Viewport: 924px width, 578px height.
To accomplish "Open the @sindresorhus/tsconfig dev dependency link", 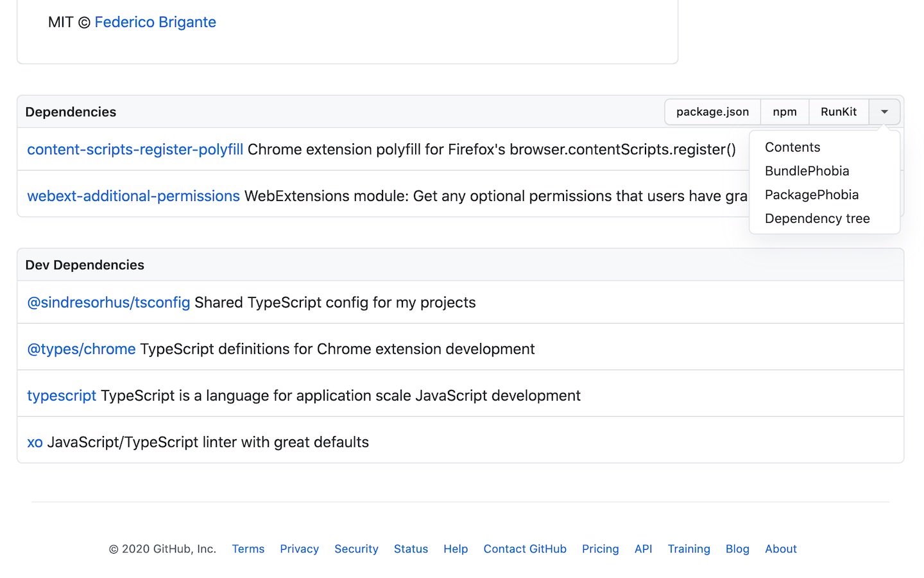I will click(108, 302).
